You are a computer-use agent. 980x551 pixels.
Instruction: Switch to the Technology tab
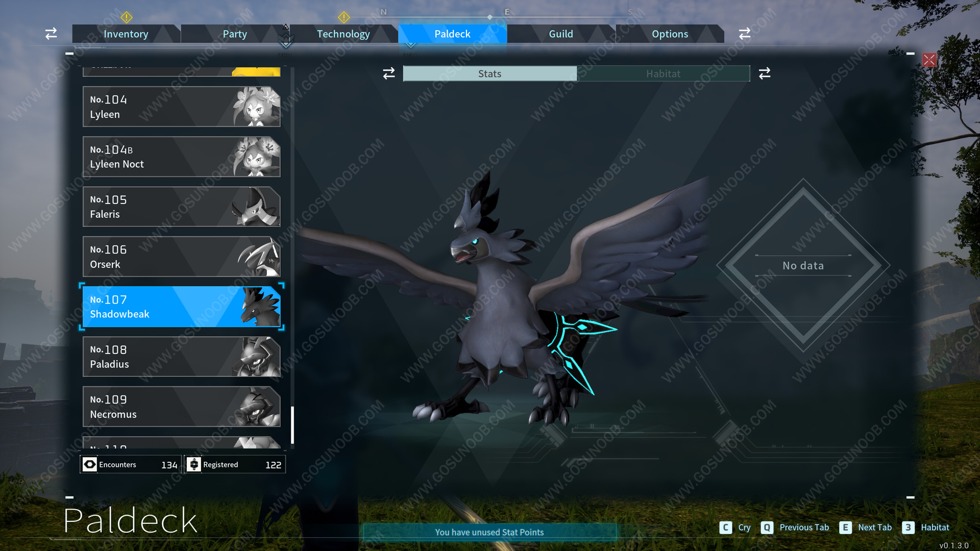click(344, 34)
